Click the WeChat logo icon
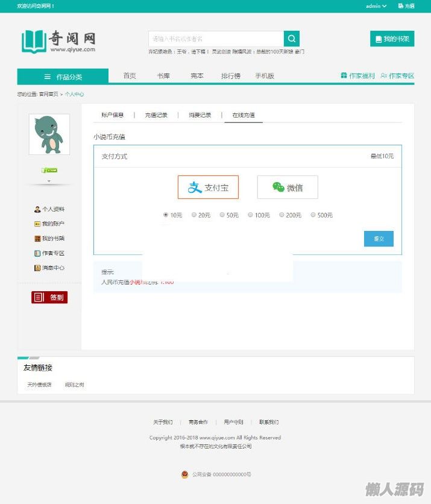The width and height of the screenshot is (431, 504). (278, 187)
